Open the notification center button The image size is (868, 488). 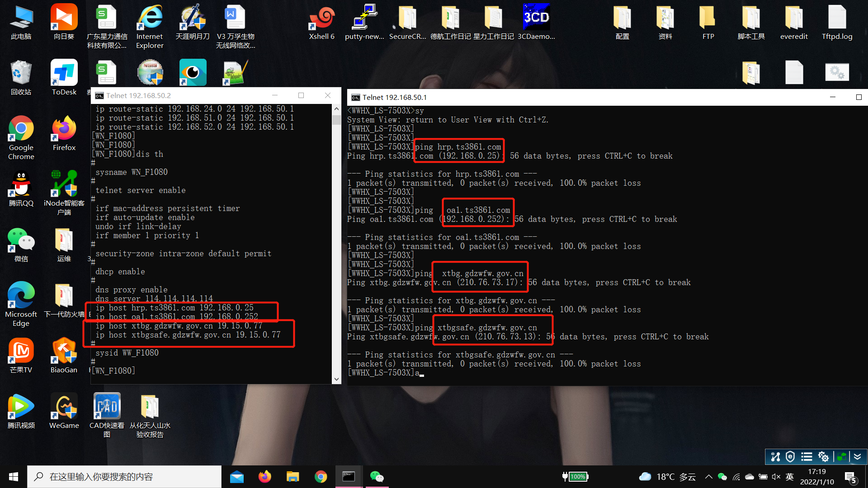point(850,477)
